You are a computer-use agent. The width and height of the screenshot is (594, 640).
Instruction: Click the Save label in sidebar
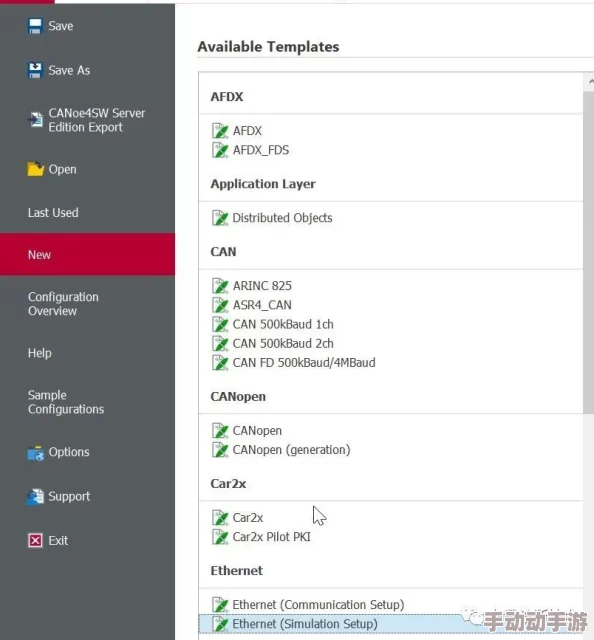pyautogui.click(x=61, y=26)
